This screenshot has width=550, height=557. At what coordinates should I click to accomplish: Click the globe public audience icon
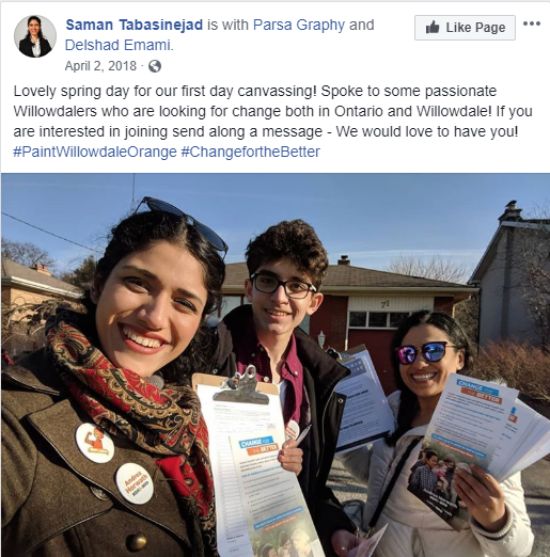pos(155,66)
